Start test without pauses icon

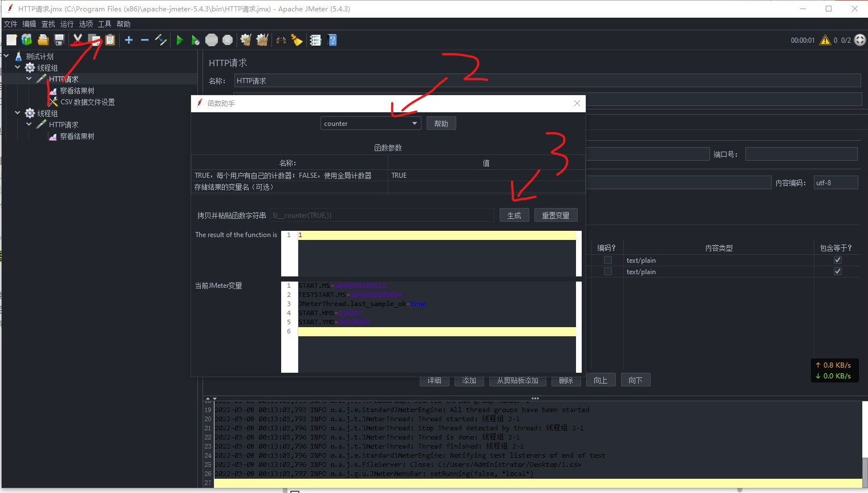pos(196,40)
